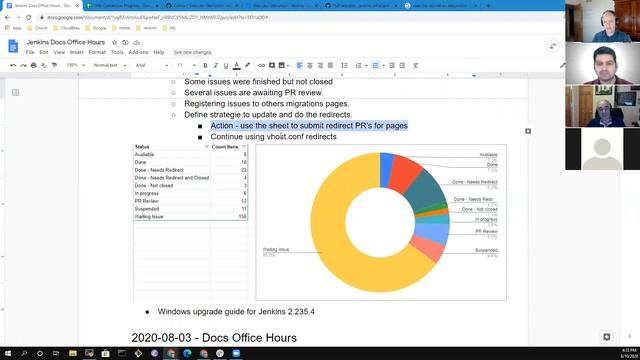640x360 pixels.
Task: Open the Apps bookmark shortcut
Action: coord(13,28)
